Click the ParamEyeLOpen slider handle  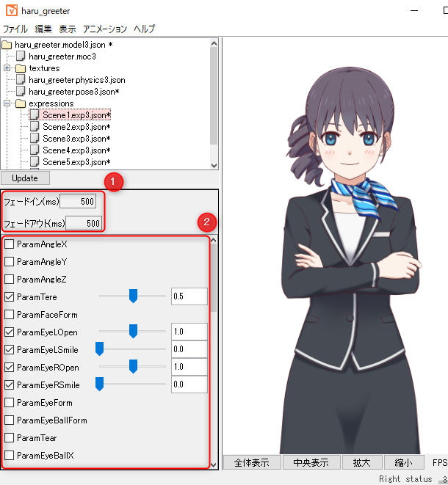tap(133, 331)
